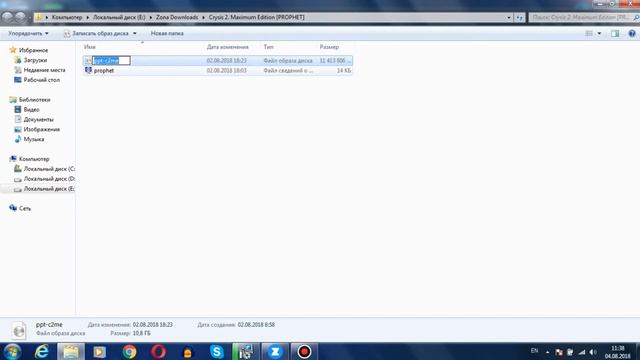Create a folder with Новая папка

[x=167, y=33]
